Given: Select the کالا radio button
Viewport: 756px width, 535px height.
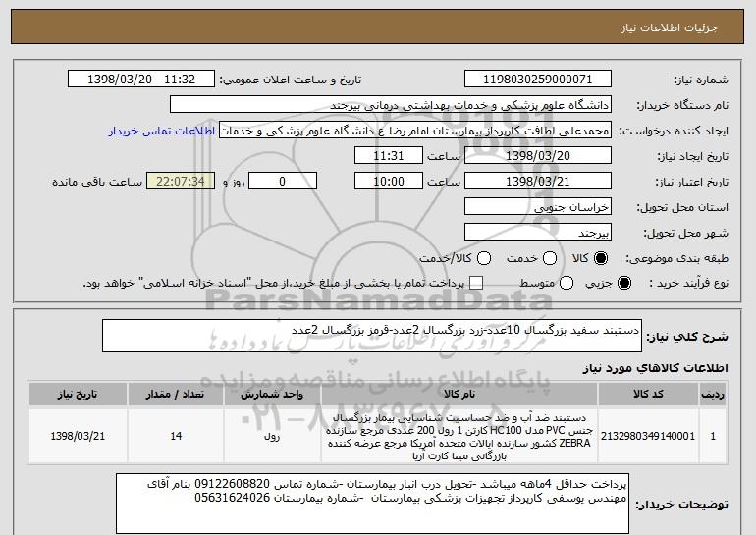Looking at the screenshot, I should coord(601,258).
